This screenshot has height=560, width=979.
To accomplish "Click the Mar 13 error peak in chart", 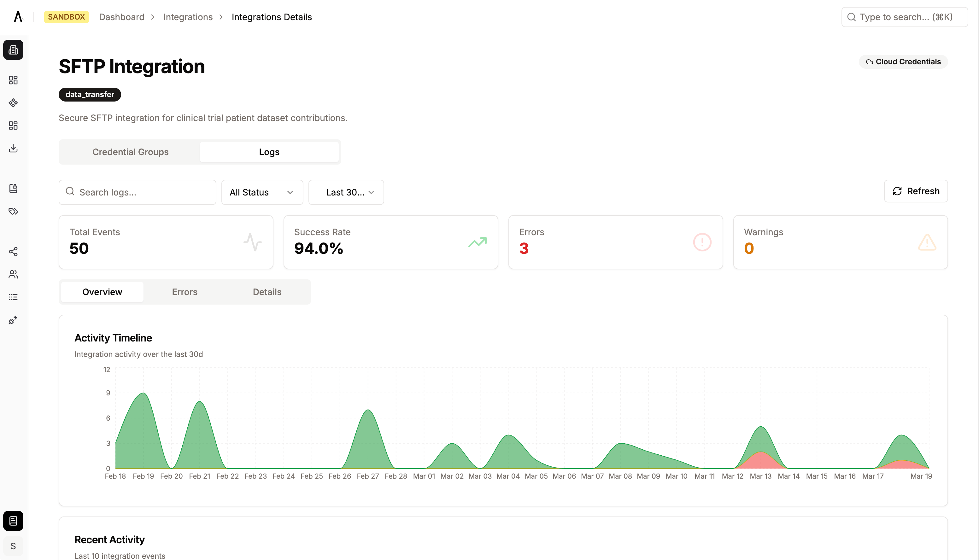I will [760, 452].
